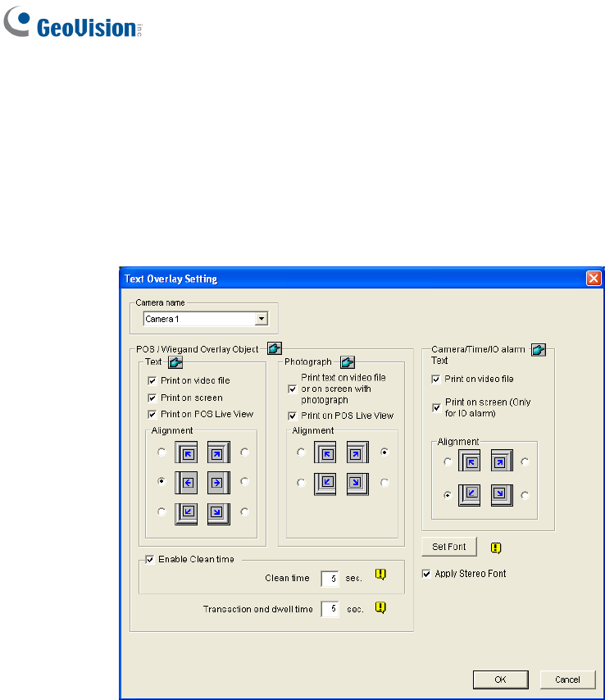Select top-right alignment radio in Text group
Screen dimensions: 605x700
244,452
